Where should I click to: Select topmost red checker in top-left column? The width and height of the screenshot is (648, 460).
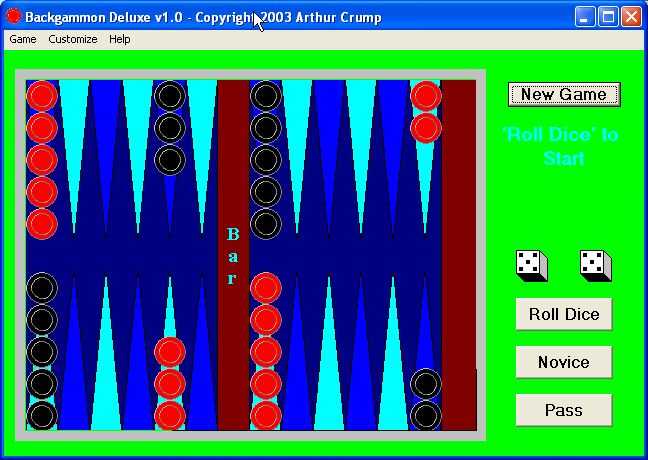click(42, 96)
